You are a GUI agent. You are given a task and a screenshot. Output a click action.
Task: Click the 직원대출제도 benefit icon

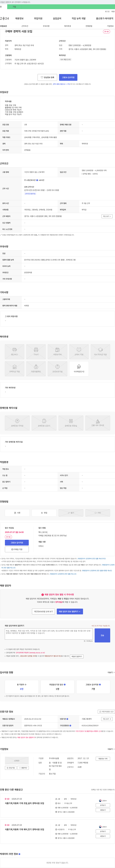pos(36,369)
